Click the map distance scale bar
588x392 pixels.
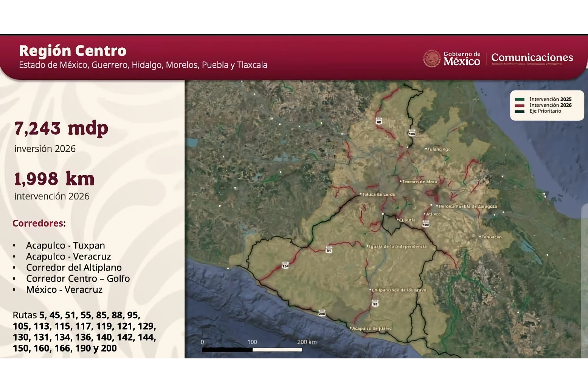tap(252, 350)
